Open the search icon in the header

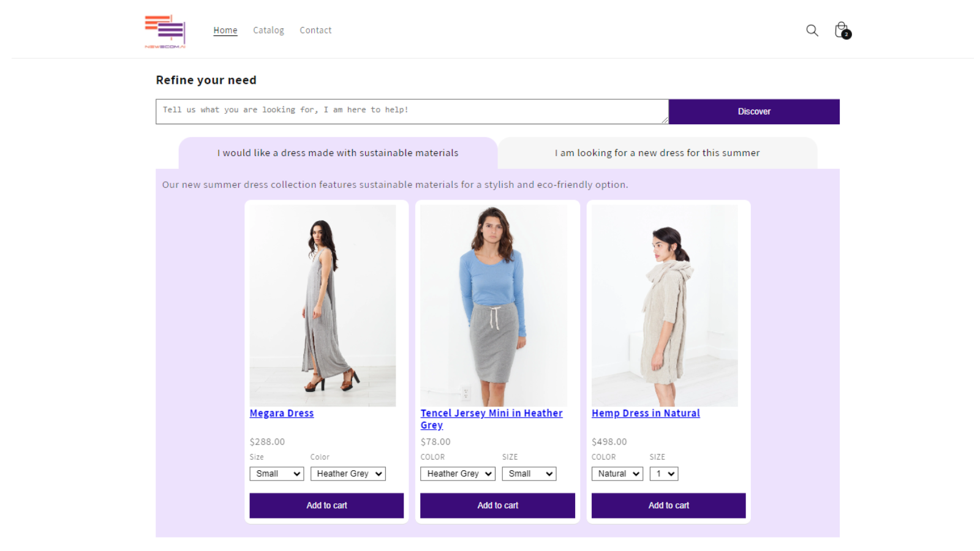[812, 30]
